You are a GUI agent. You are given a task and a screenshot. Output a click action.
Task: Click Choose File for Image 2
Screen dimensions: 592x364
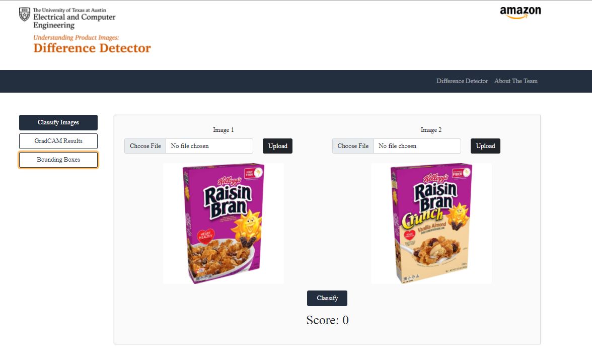click(353, 146)
